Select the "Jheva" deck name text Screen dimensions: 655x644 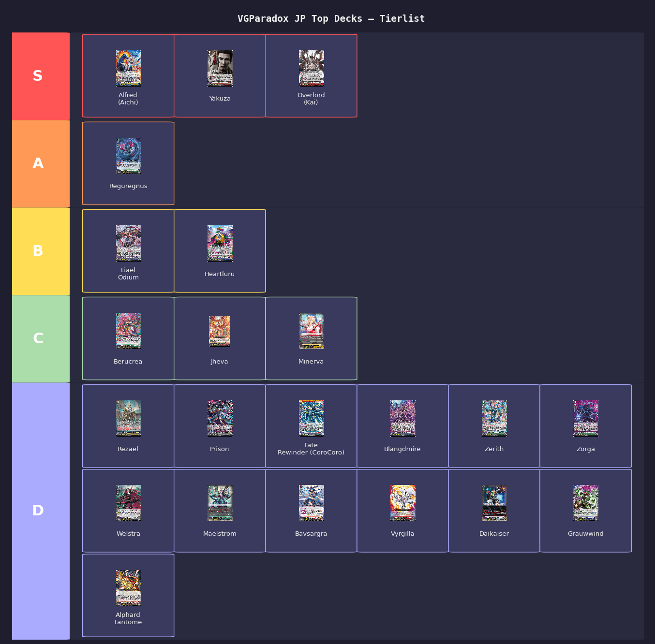pos(220,362)
